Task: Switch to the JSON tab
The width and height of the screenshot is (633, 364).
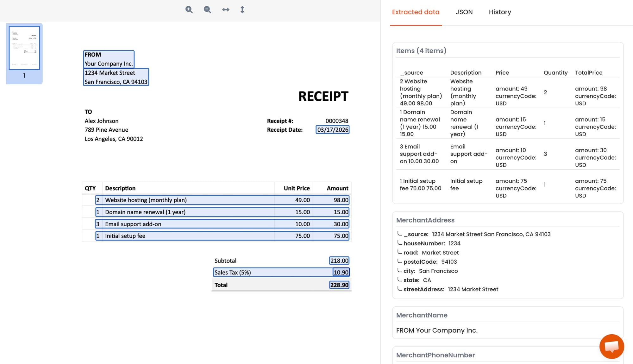Action: pyautogui.click(x=464, y=12)
